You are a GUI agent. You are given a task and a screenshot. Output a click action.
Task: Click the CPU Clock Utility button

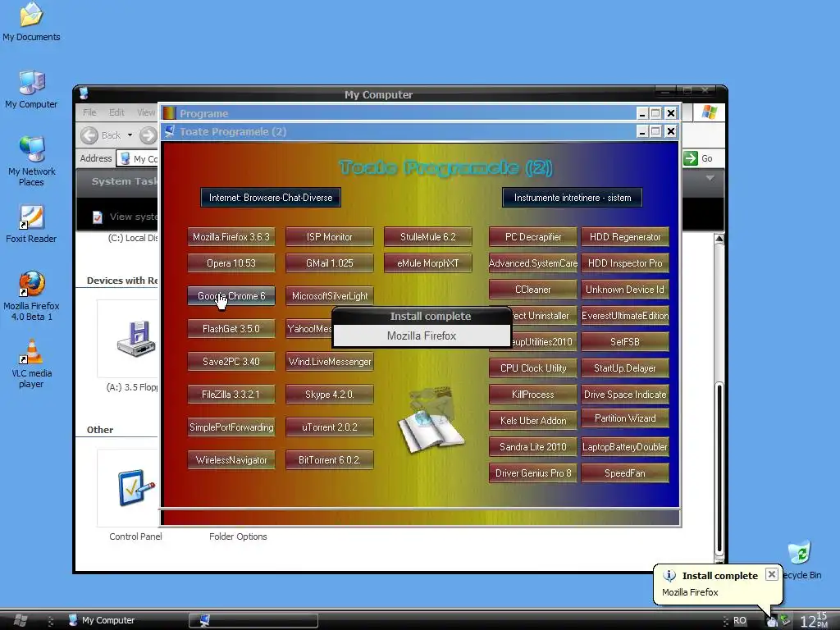(x=533, y=368)
